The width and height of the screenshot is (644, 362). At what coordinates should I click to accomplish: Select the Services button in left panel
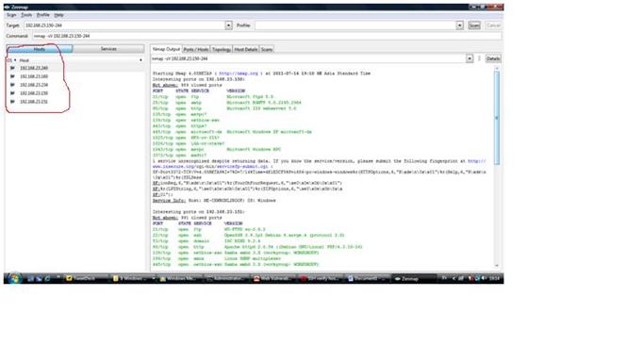click(x=108, y=49)
